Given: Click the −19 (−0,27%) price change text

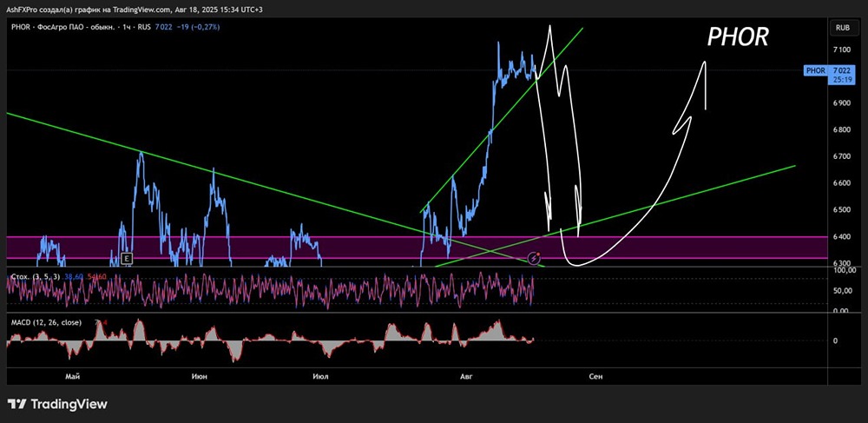Looking at the screenshot, I should click(x=198, y=27).
